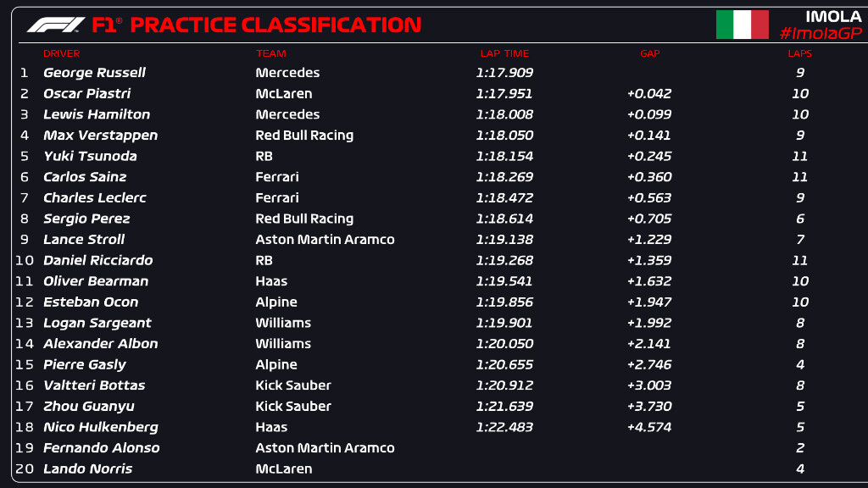This screenshot has width=868, height=488.
Task: Click the IMOLA venue title
Action: tap(832, 16)
